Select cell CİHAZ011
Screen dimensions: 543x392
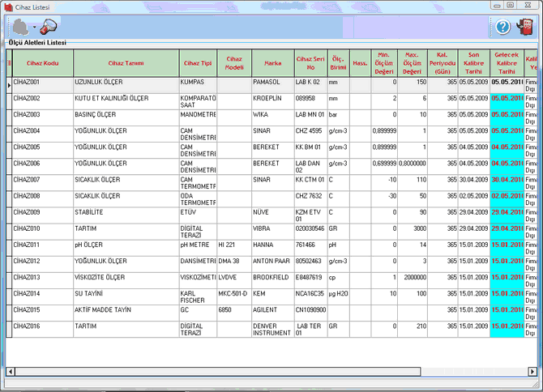[43, 248]
